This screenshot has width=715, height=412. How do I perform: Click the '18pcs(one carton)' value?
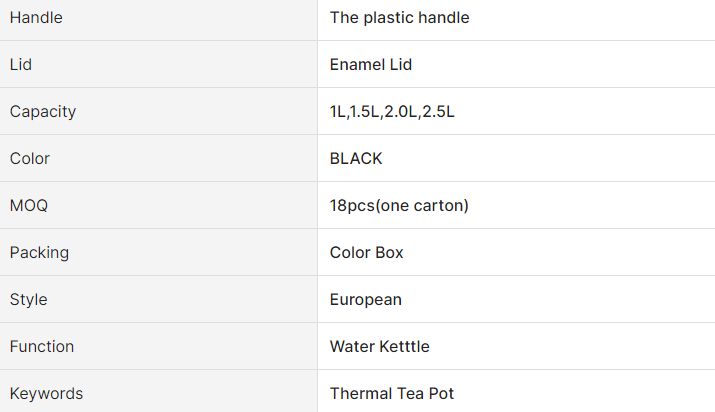coord(399,206)
